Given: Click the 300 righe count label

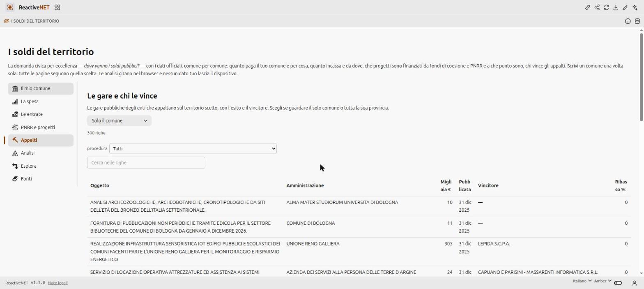Looking at the screenshot, I should 96,133.
